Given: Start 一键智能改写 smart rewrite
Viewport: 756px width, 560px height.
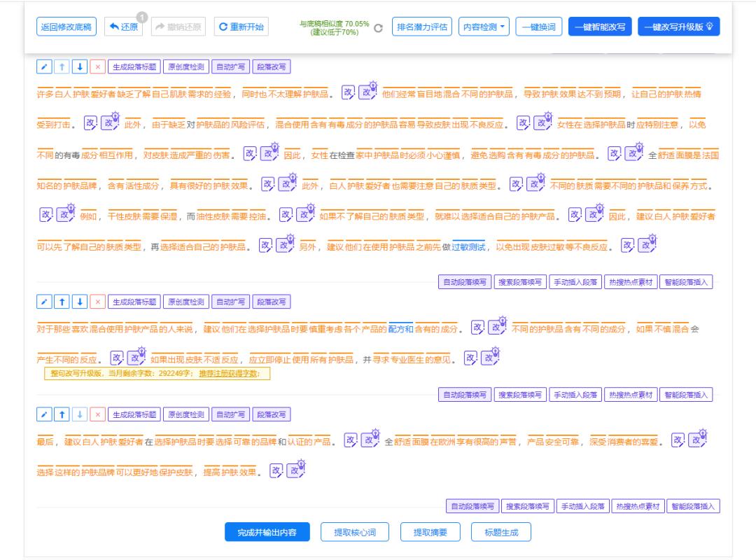Looking at the screenshot, I should [x=600, y=27].
